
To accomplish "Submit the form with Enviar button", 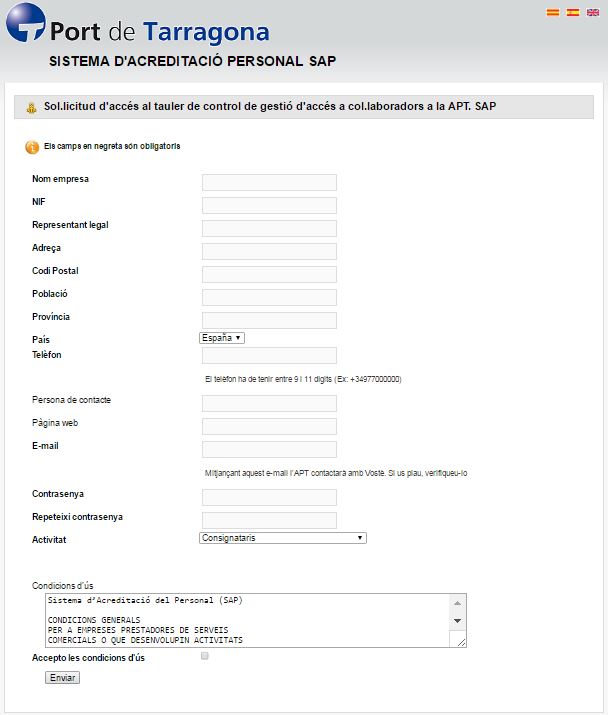I will click(62, 678).
